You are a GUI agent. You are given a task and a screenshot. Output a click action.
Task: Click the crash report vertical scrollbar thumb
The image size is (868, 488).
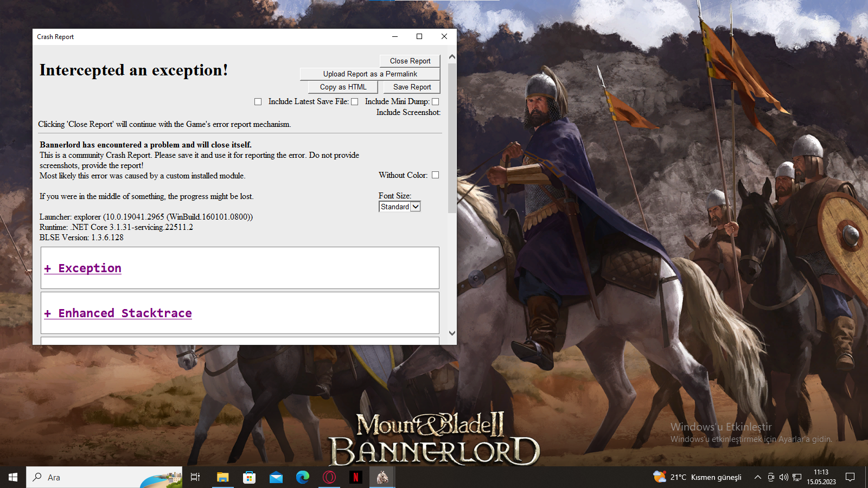pyautogui.click(x=452, y=138)
